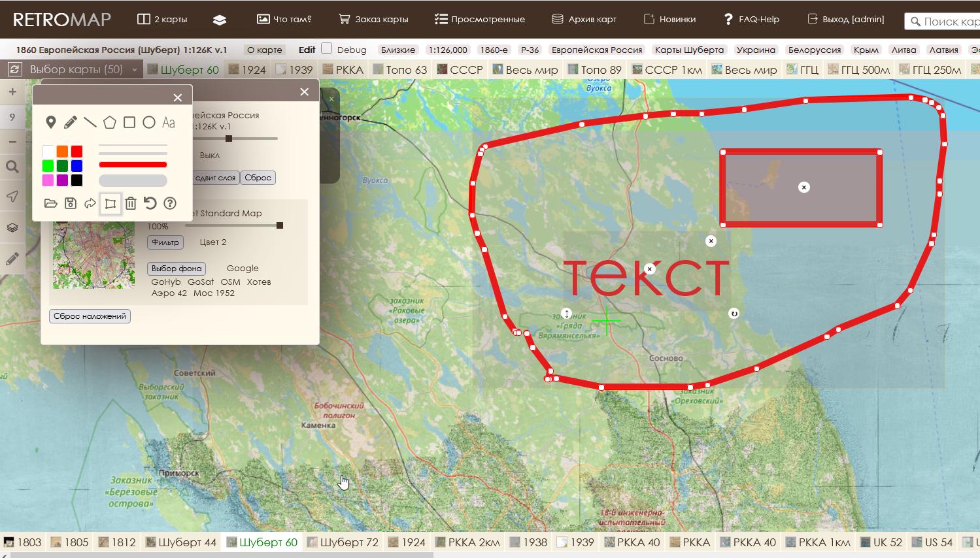Open help in the drawing panel
The image size is (980, 558).
point(170,203)
